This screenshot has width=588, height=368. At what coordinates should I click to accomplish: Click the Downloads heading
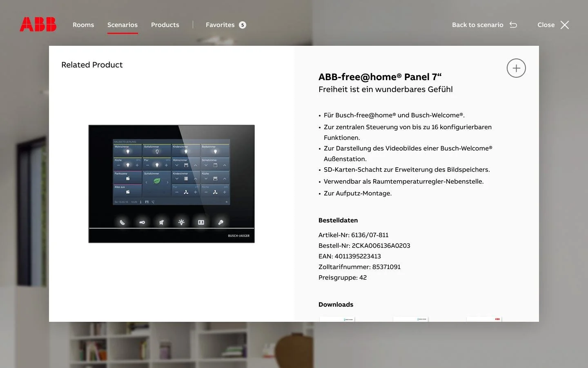point(336,305)
